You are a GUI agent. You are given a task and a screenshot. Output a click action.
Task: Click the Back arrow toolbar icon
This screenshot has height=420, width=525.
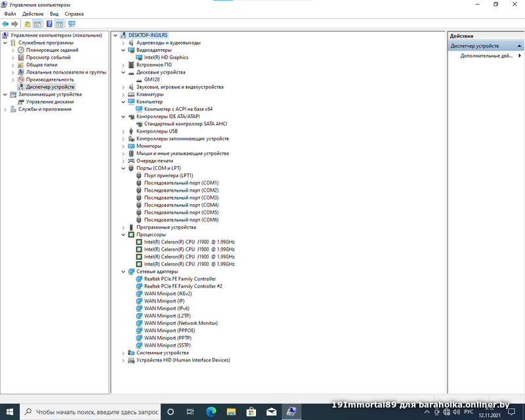5,24
